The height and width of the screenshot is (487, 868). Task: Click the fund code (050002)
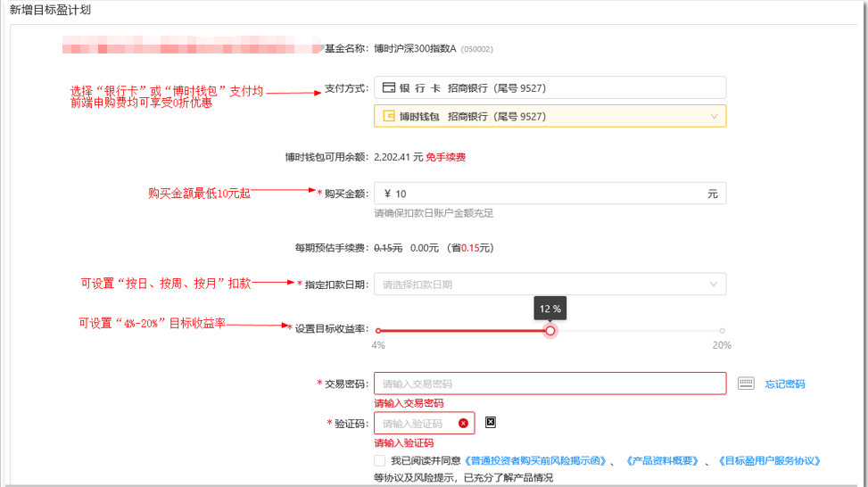[x=476, y=49]
